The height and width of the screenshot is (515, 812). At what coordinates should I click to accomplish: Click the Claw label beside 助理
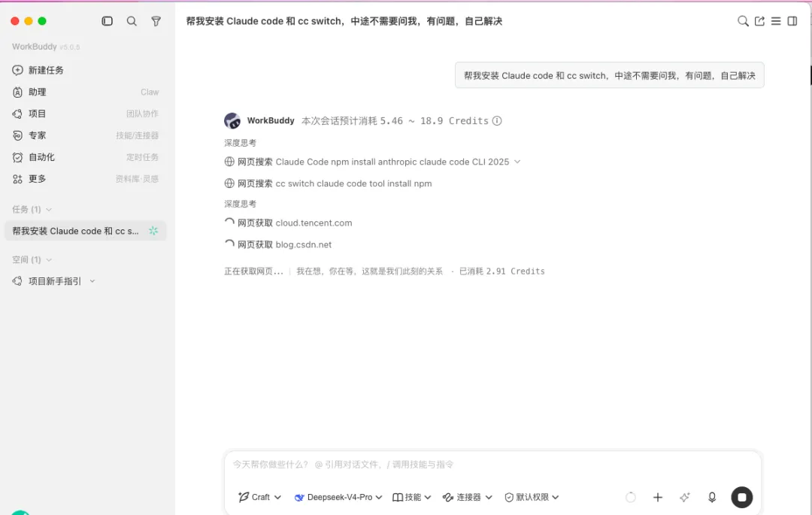click(x=150, y=92)
